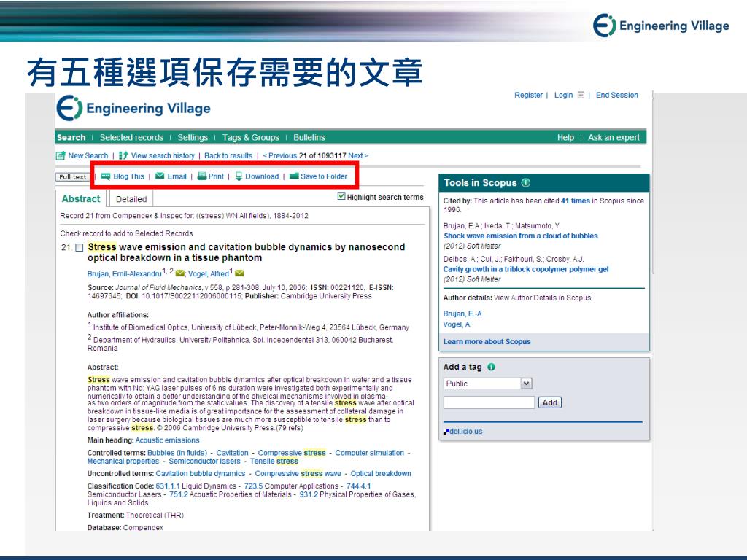747x560 pixels.
Task: Click classification code 751.2 link
Action: tap(179, 495)
